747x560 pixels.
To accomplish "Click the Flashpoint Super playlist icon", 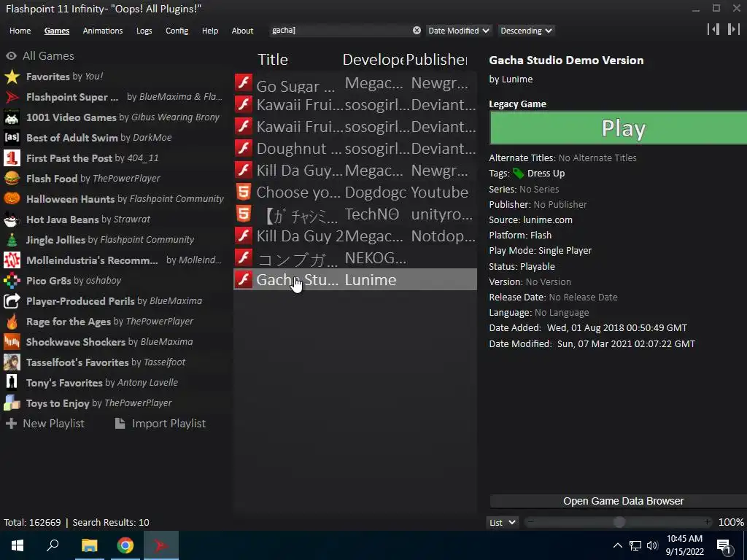I will pos(12,97).
